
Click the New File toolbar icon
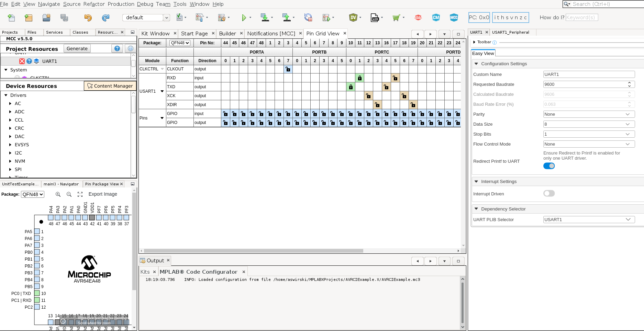point(11,18)
